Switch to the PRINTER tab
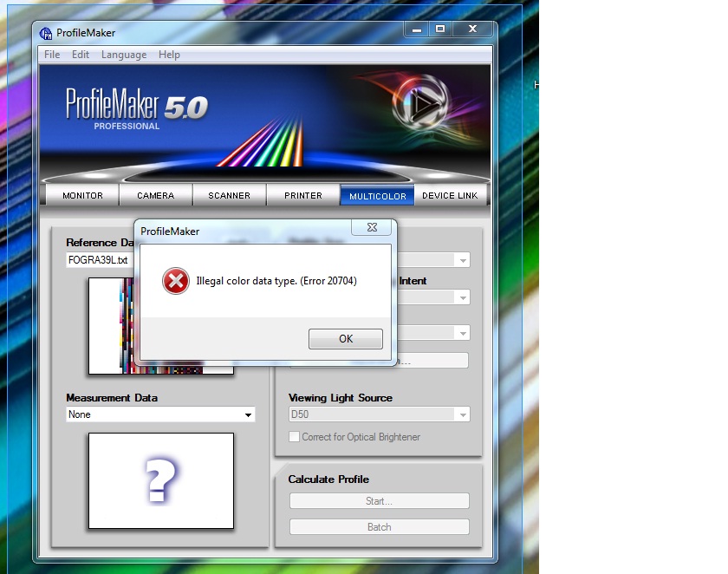The image size is (728, 574). pos(303,195)
